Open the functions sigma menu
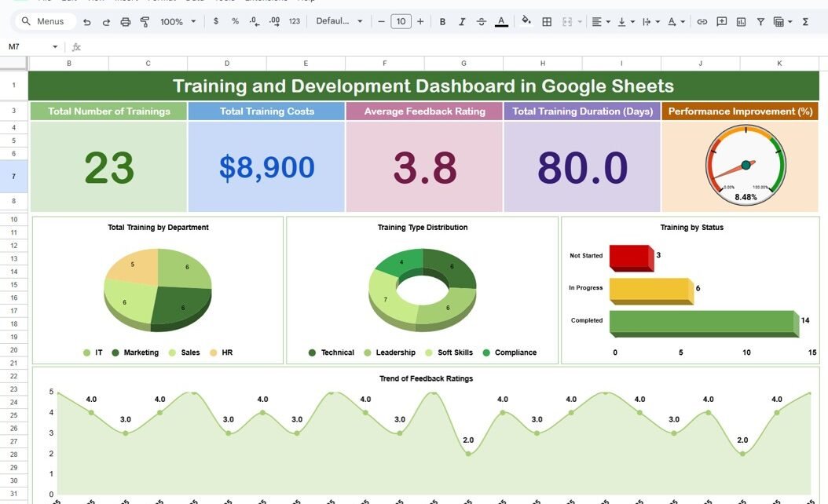 tap(805, 22)
